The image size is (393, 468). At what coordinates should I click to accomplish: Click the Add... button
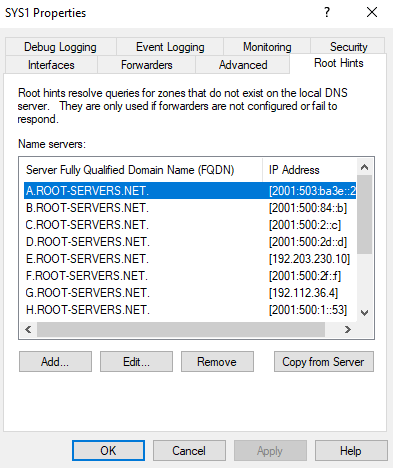pos(55,361)
